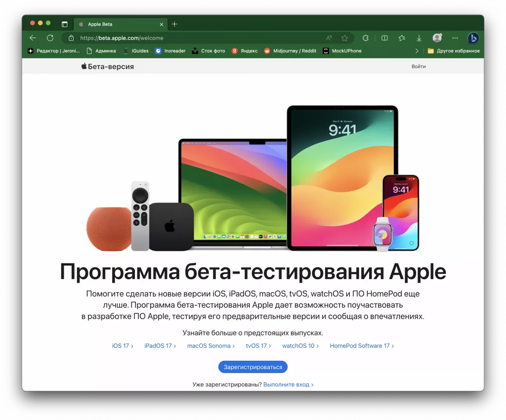Image resolution: width=506 pixels, height=420 pixels.
Task: Reload the current page
Action: point(50,38)
